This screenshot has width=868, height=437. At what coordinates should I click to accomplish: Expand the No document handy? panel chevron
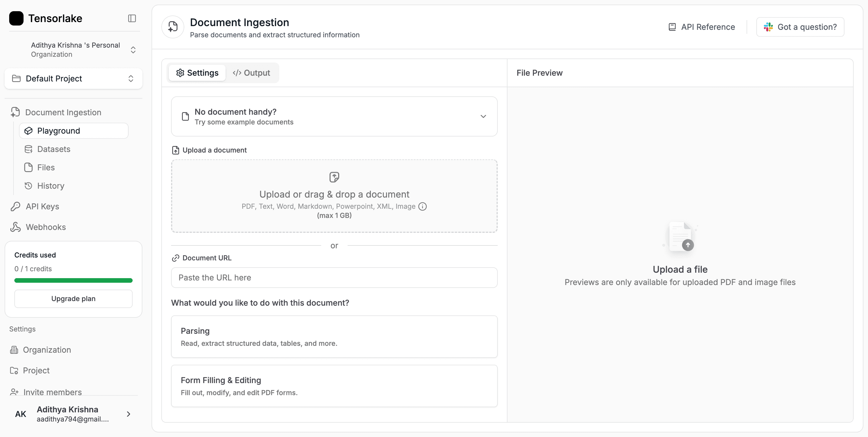[x=483, y=116]
